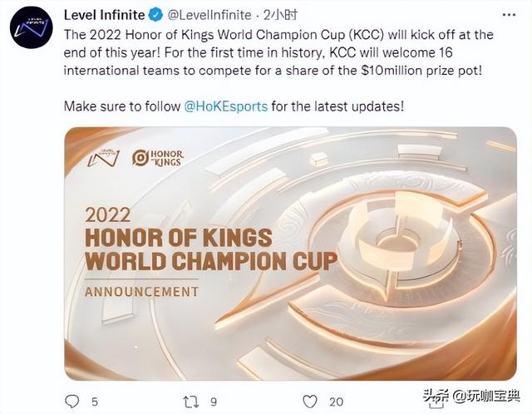Click the retweet count 9

(x=214, y=402)
